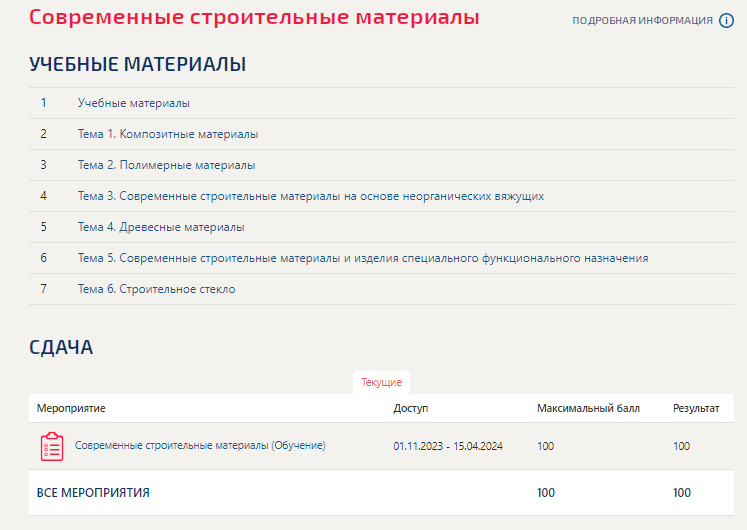
Task: Click the СДАЧА section heading
Action: tap(61, 348)
